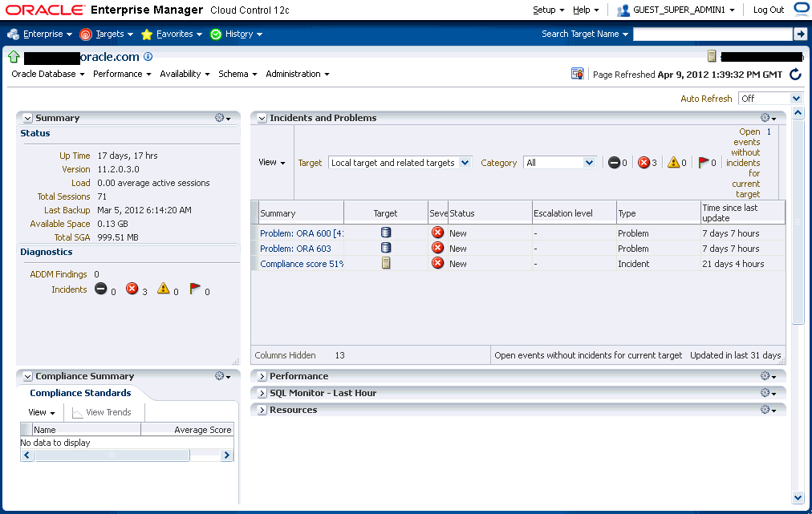This screenshot has width=812, height=514.
Task: Click the host icon beside redacted name
Action: (712, 56)
